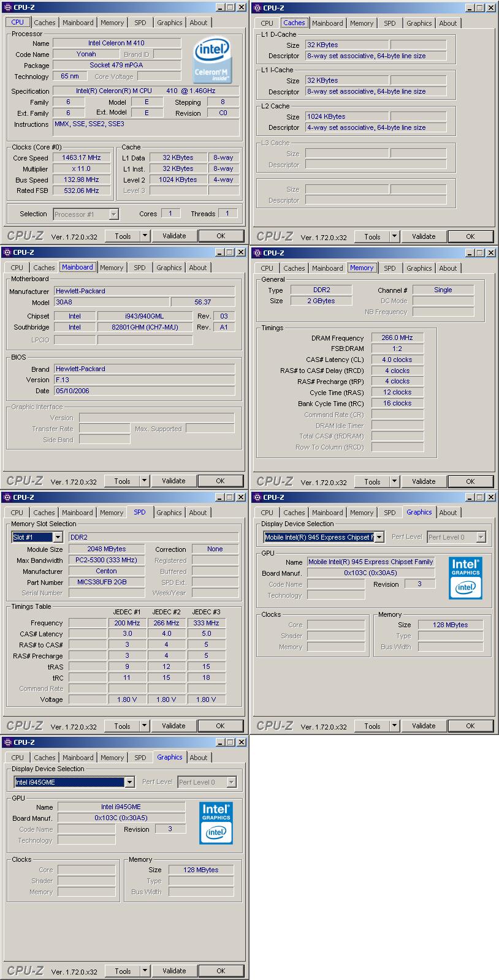Click CPU-Z title bar icon of the Caches window
Screen dimensions: 499x980
click(x=256, y=8)
